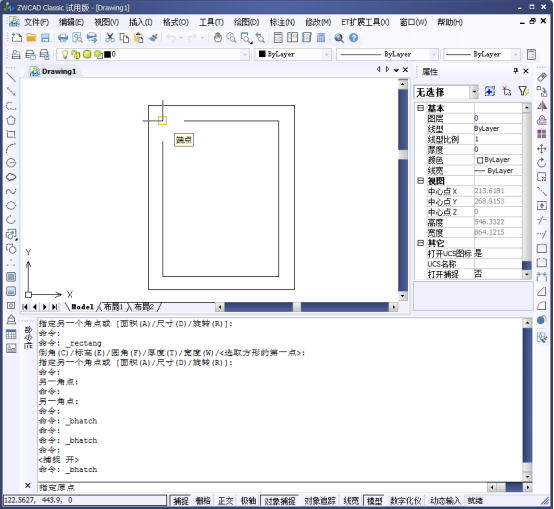554x509 pixels.
Task: Click the Open file folder icon
Action: [31, 37]
